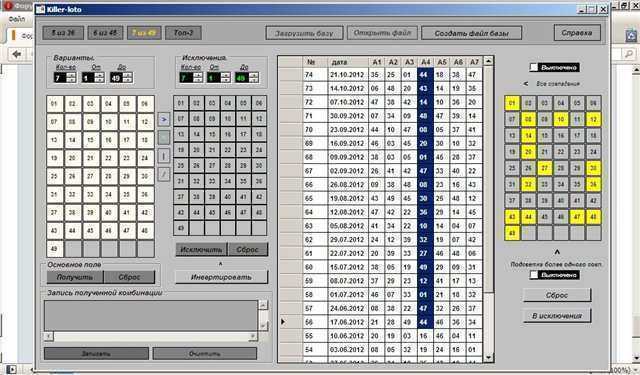640x375 pixels.
Task: Click the 'Инвертировать' button
Action: pos(222,277)
